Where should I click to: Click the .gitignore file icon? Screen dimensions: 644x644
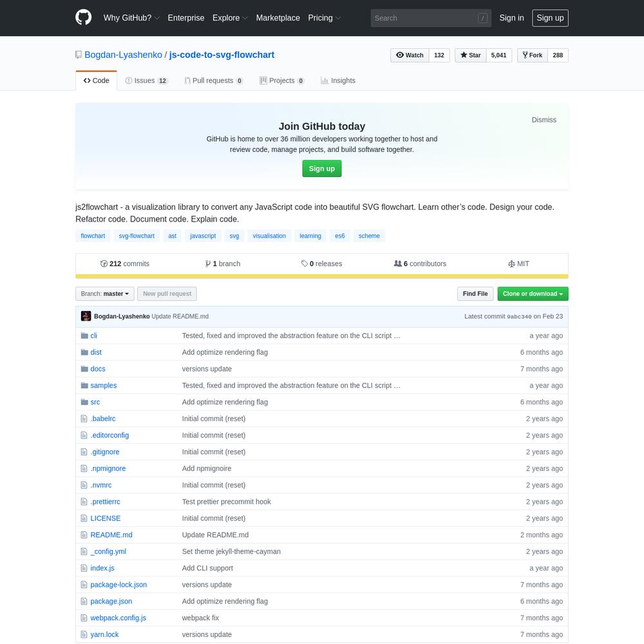[84, 452]
